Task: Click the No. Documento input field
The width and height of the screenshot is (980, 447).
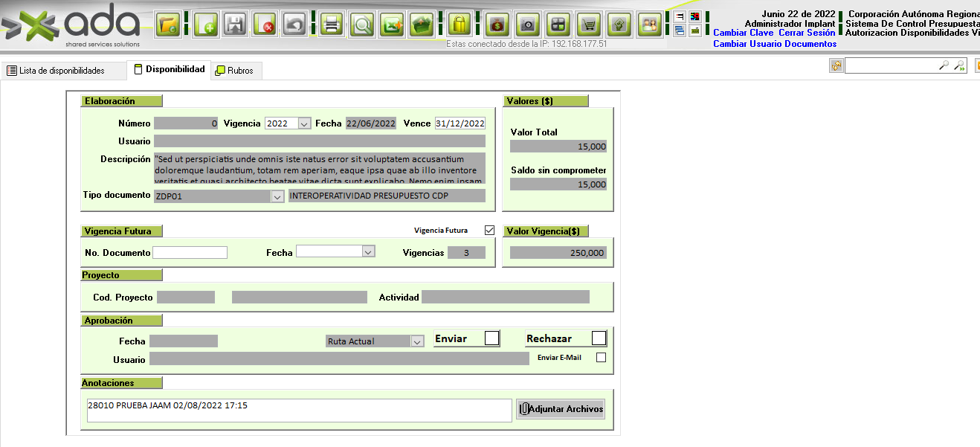Action: coord(190,253)
